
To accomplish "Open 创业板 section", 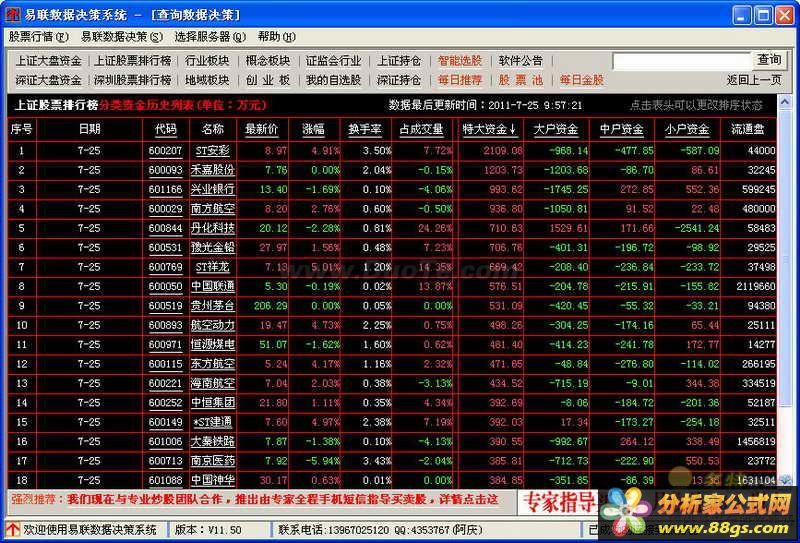I will 268,80.
